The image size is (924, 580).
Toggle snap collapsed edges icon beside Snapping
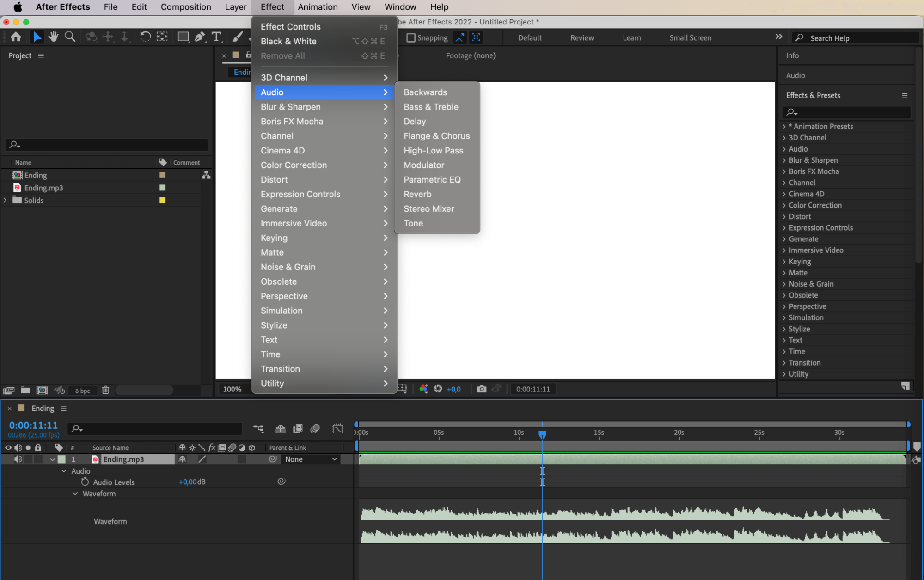click(459, 38)
